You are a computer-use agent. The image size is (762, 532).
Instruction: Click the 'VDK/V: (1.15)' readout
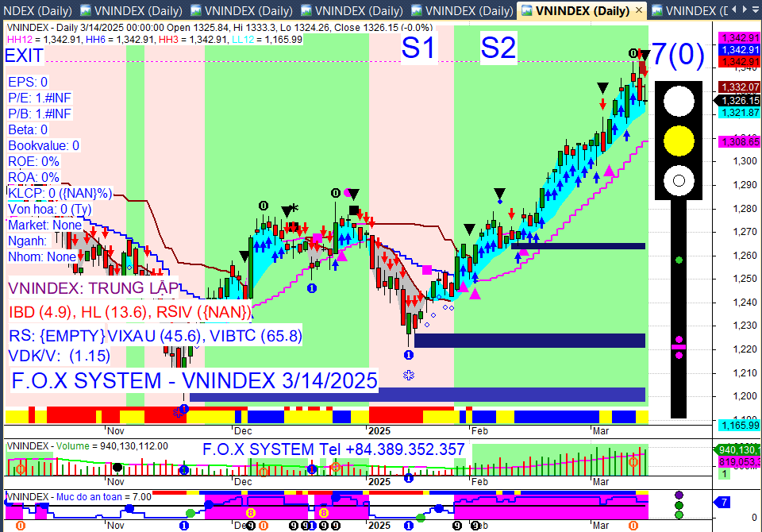point(60,356)
